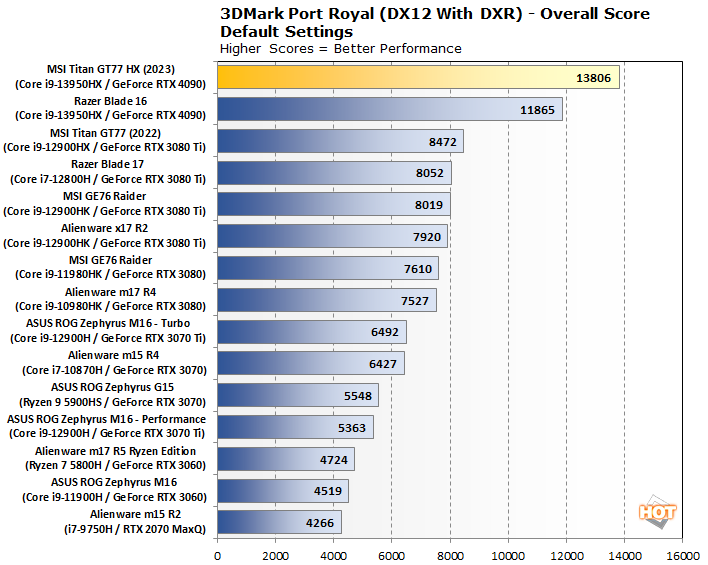Click the x-axis tick label 16000
Screen dimensions: 708x565
click(683, 556)
